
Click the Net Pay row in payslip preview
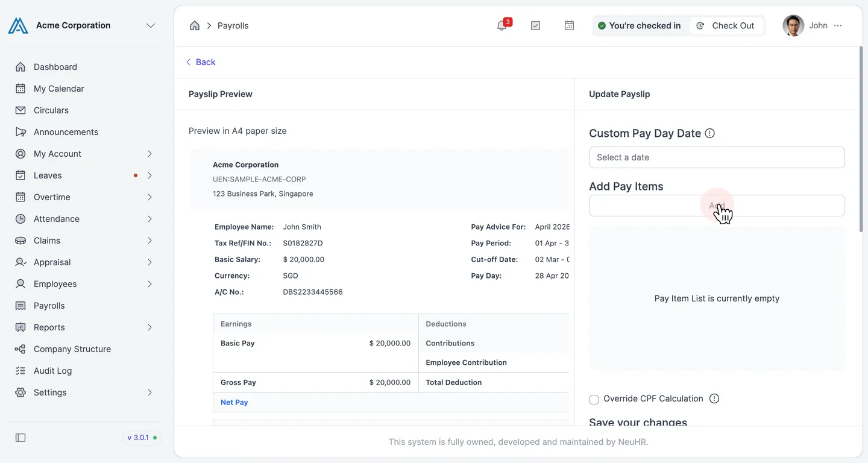tap(391, 402)
